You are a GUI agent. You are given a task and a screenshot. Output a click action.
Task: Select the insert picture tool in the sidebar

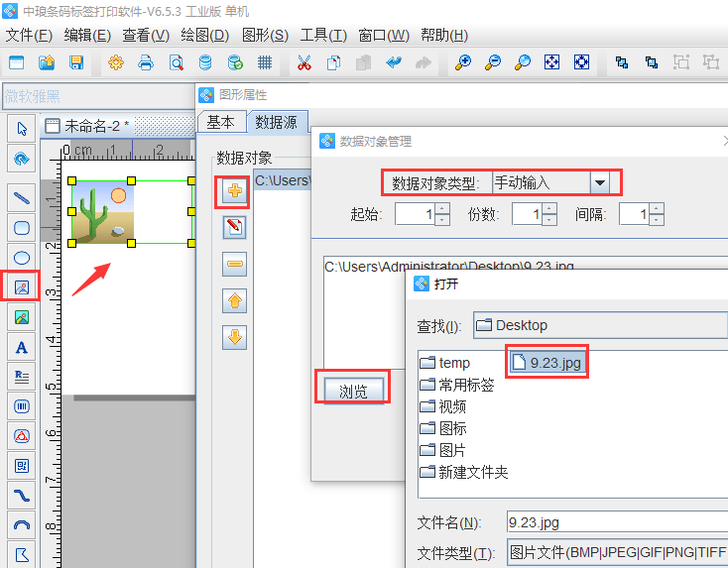[21, 287]
